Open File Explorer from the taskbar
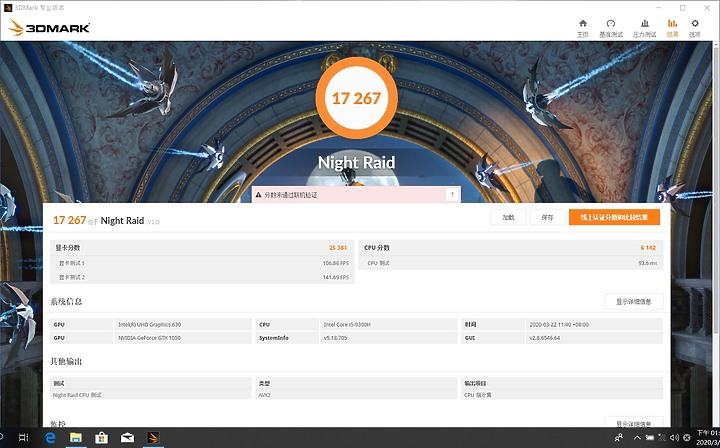Image resolution: width=720 pixels, height=448 pixels. tap(75, 437)
